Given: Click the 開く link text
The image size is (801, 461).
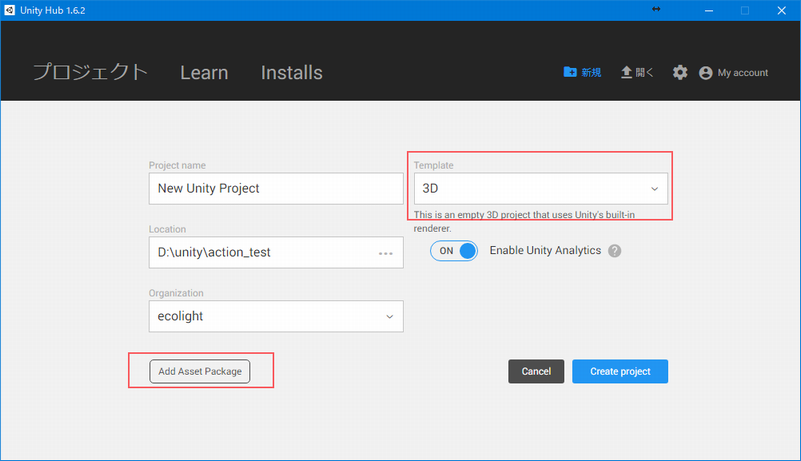Looking at the screenshot, I should [x=644, y=73].
